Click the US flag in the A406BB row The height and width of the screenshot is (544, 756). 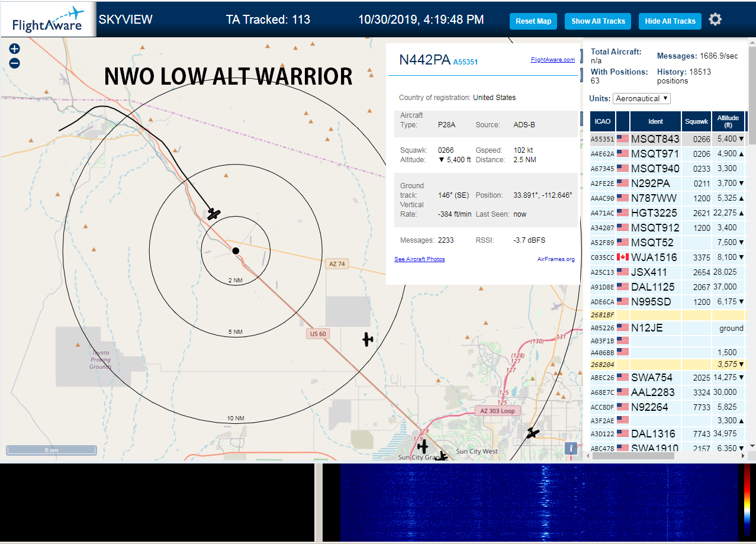click(x=623, y=352)
